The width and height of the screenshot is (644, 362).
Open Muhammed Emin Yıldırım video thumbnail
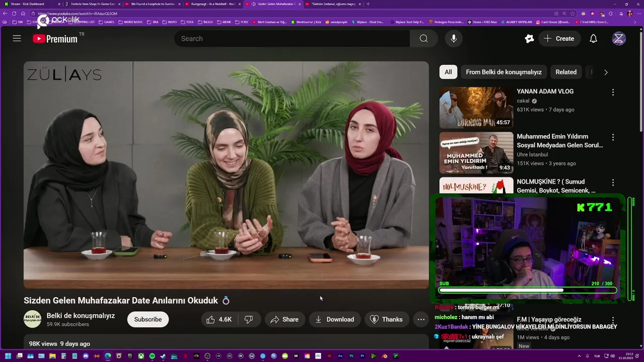click(x=476, y=153)
